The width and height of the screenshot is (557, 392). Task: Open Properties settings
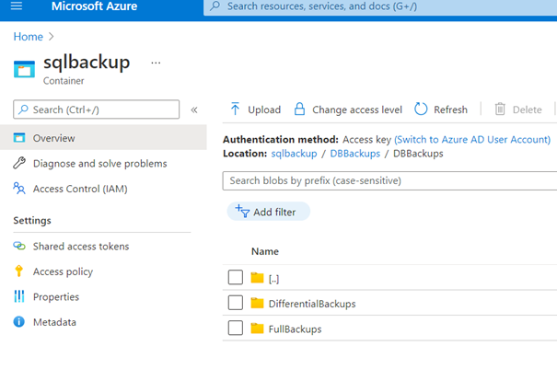56,297
